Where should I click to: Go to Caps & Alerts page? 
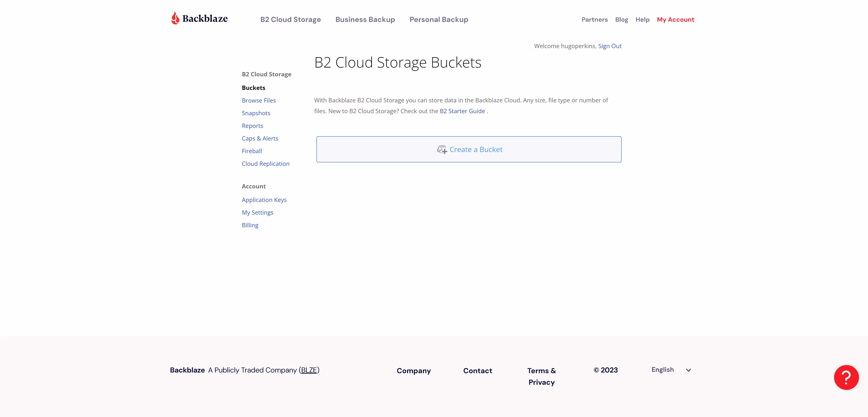pos(260,138)
